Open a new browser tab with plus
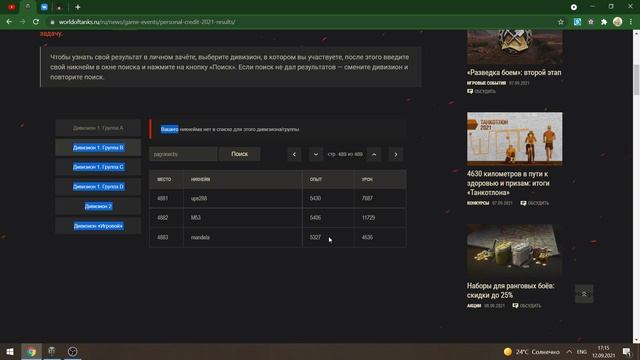The image size is (640, 360). pyautogui.click(x=78, y=7)
